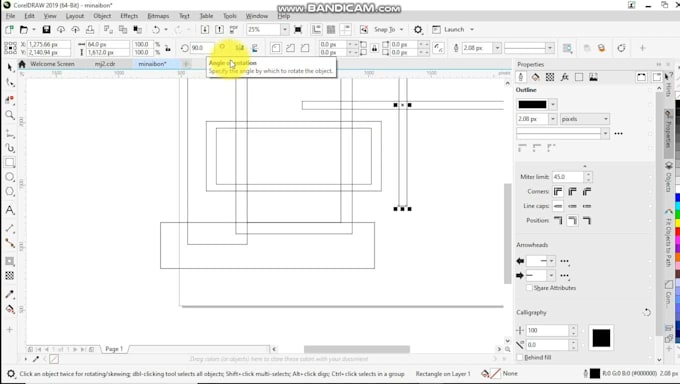Select the Artistic Media tool
This screenshot has height=384, width=680.
pyautogui.click(x=10, y=148)
